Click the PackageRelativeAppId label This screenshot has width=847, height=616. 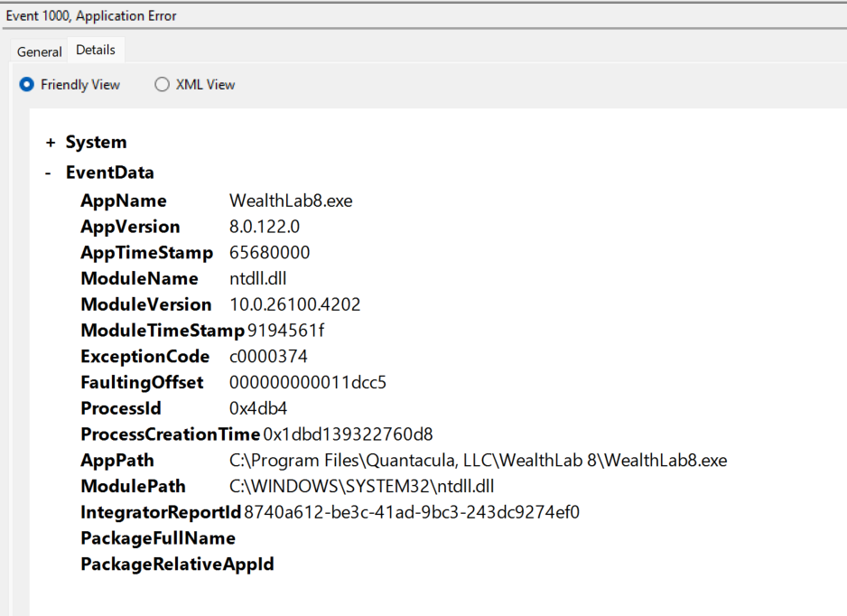[177, 565]
